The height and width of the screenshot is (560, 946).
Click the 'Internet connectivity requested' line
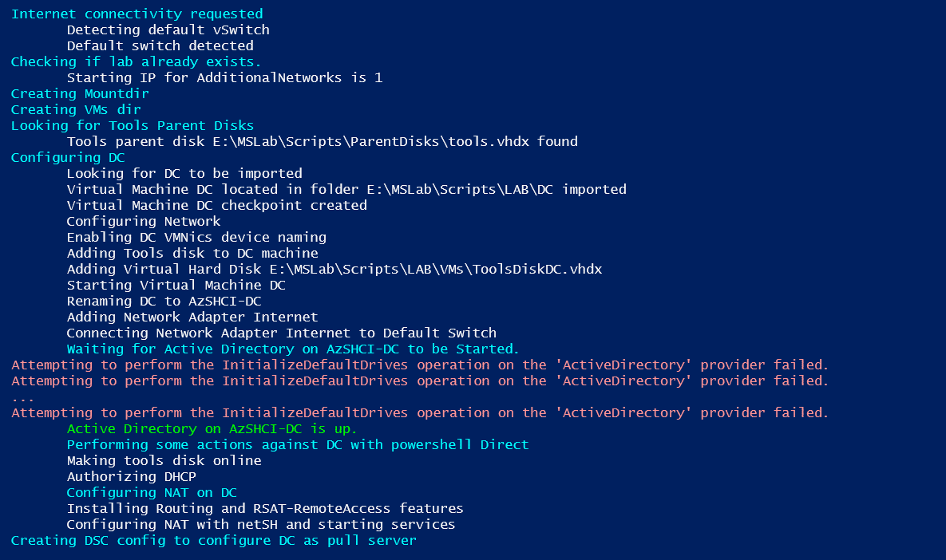tap(137, 14)
